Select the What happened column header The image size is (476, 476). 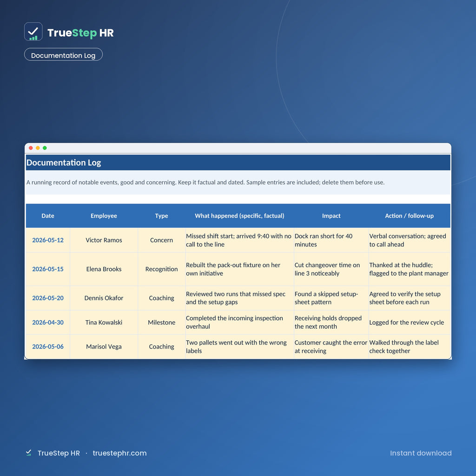tap(239, 216)
